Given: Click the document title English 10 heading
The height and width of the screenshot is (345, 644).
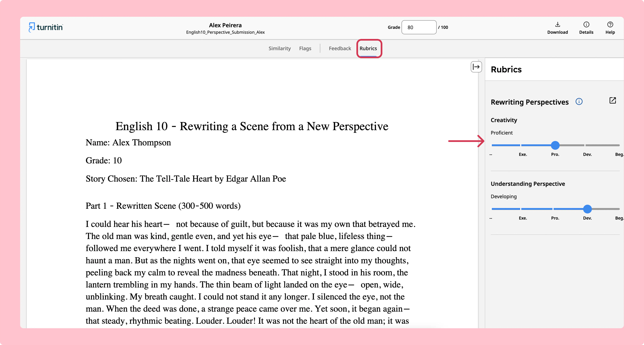Looking at the screenshot, I should 252,126.
